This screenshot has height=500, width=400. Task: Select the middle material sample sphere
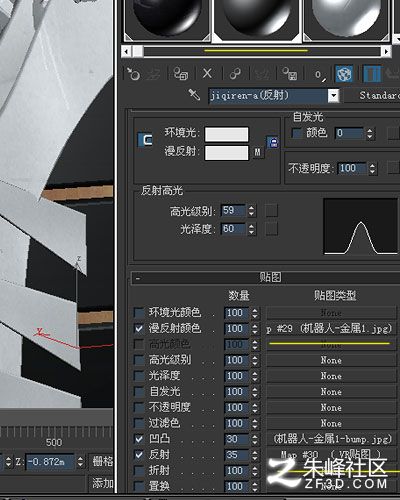256,19
